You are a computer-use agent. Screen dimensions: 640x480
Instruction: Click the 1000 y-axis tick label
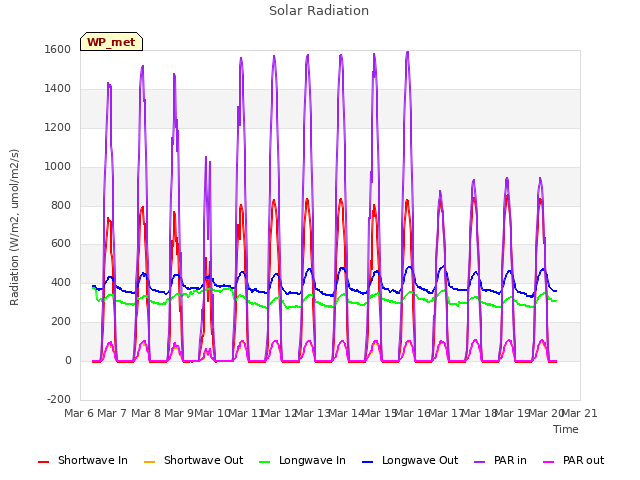(x=58, y=166)
